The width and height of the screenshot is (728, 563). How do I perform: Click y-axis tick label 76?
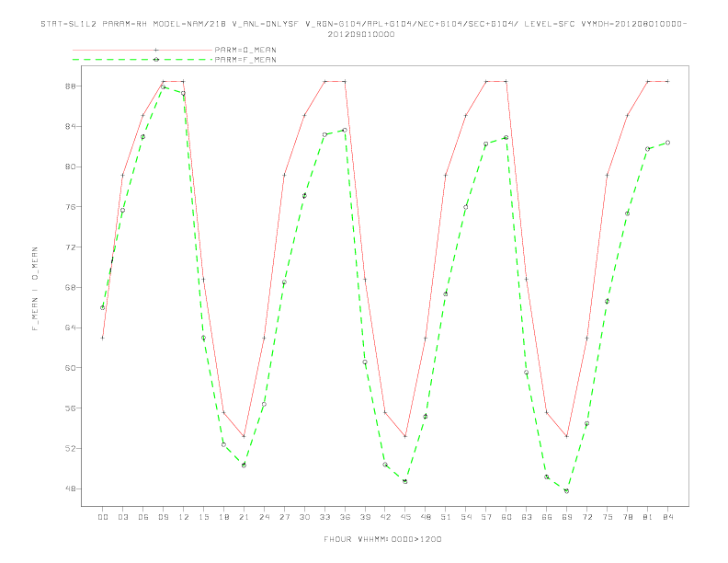click(71, 207)
